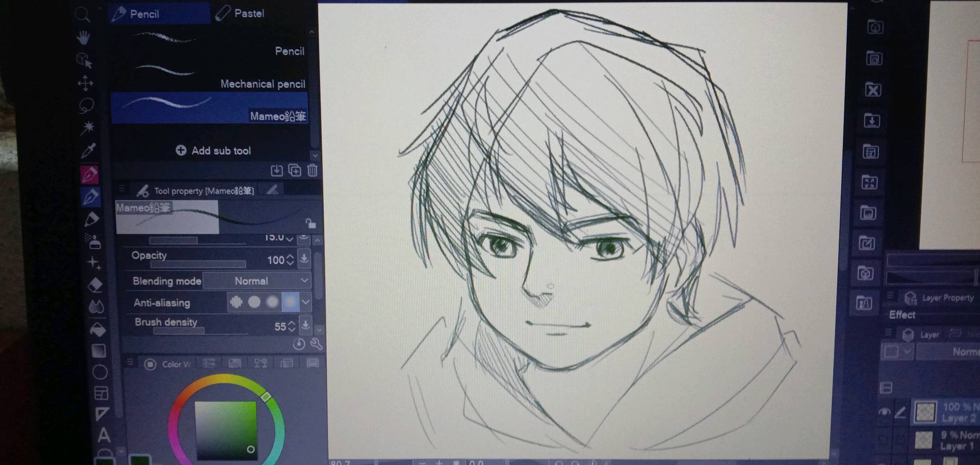Click the reset tool property icon
Viewport: 980px width, 465px height.
pos(299,344)
